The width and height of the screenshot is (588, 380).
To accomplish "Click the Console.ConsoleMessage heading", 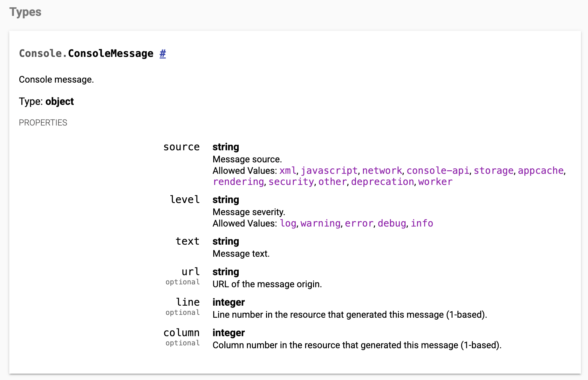I will (86, 53).
